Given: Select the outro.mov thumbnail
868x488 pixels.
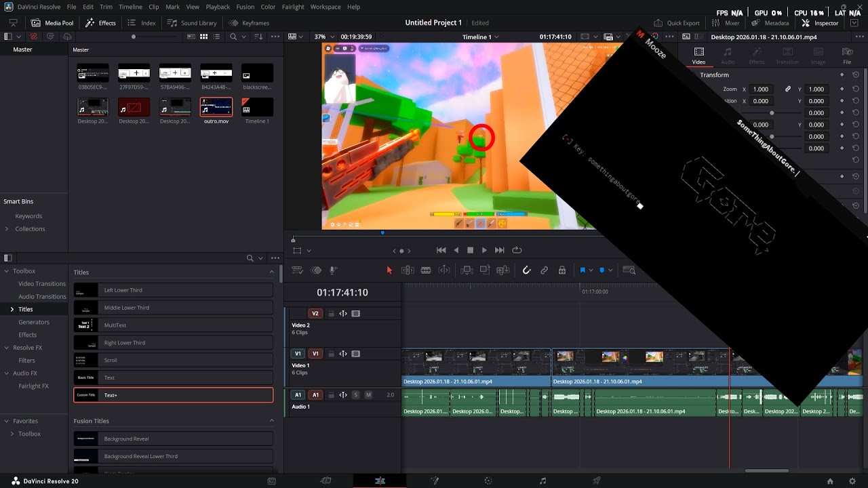Looking at the screenshot, I should (x=216, y=107).
